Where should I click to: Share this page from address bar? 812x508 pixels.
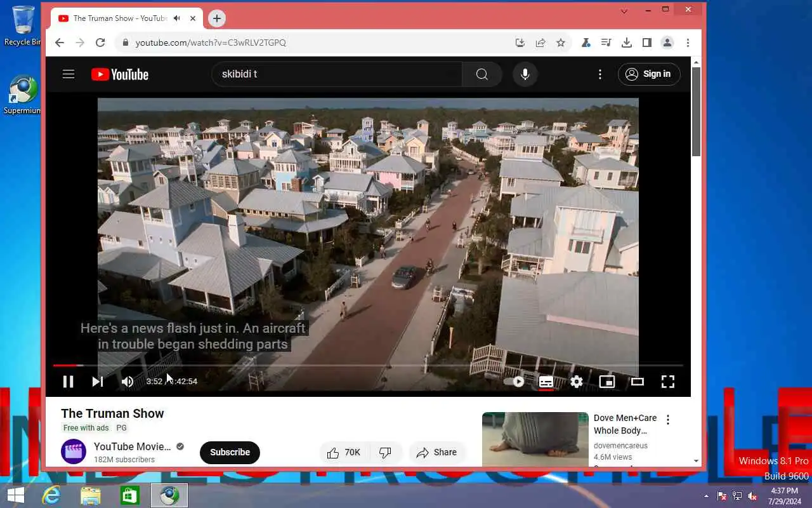pos(540,43)
